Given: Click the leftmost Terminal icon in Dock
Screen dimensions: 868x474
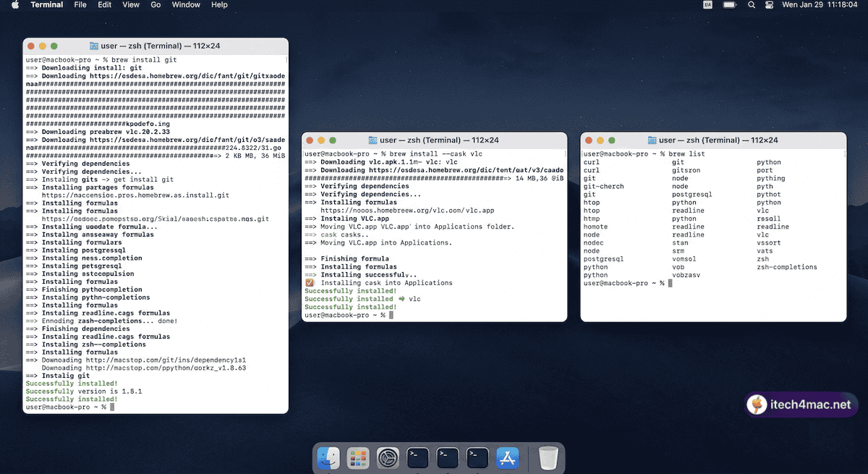Looking at the screenshot, I should pos(418,457).
